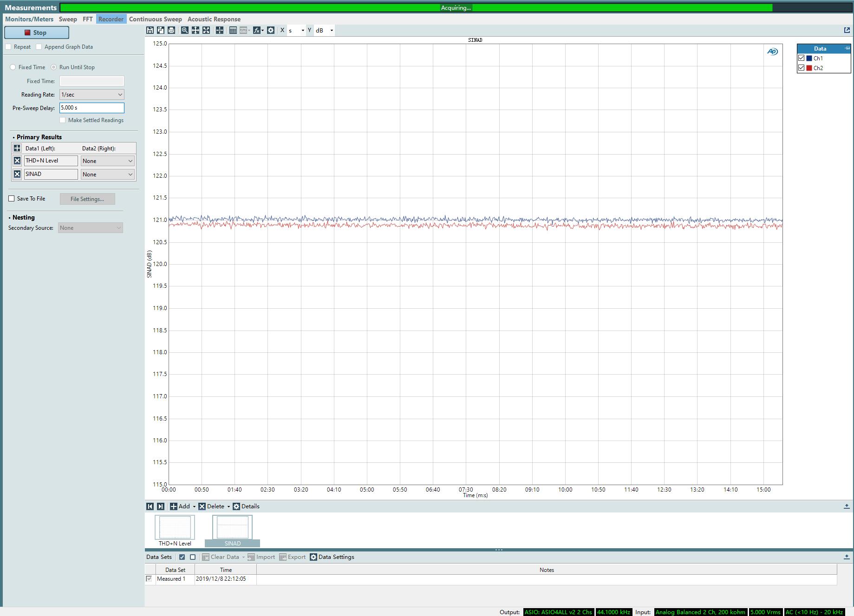Select the pan arrows tool
Image resolution: width=854 pixels, height=616 pixels.
point(196,30)
